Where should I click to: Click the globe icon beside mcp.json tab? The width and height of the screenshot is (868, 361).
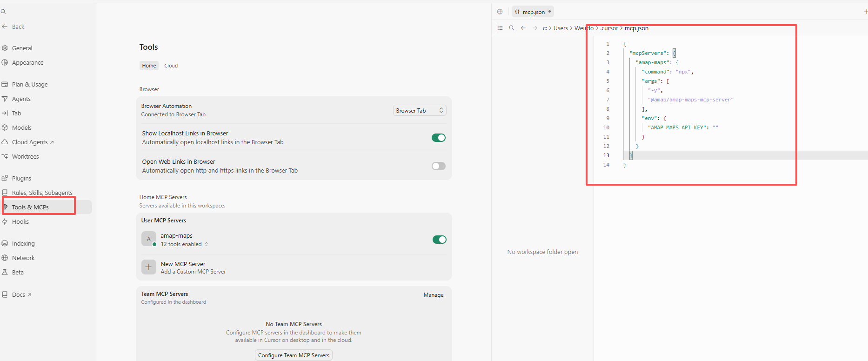tap(500, 12)
